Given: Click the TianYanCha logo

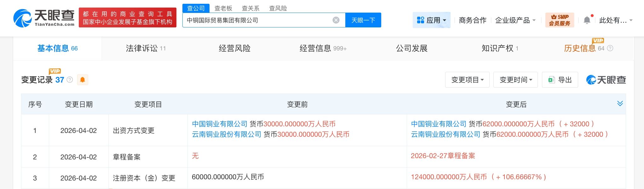Looking at the screenshot, I should 44,18.
